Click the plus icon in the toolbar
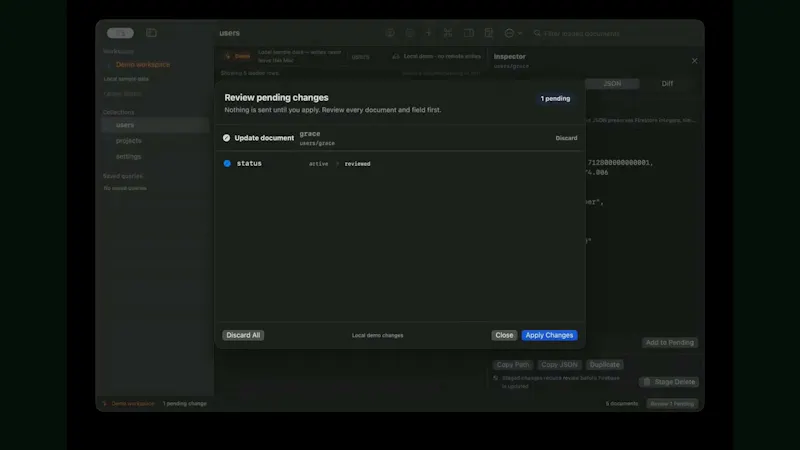800x450 pixels. click(429, 33)
